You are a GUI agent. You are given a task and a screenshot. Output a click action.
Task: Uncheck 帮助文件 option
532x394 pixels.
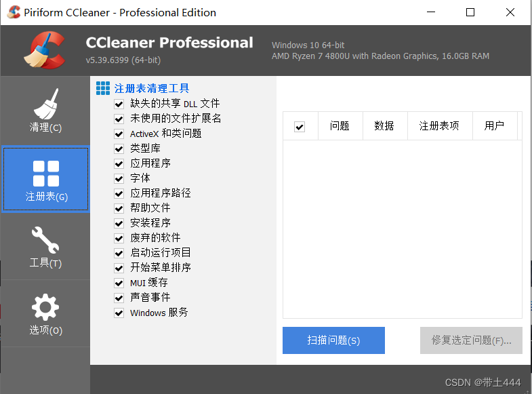point(119,208)
